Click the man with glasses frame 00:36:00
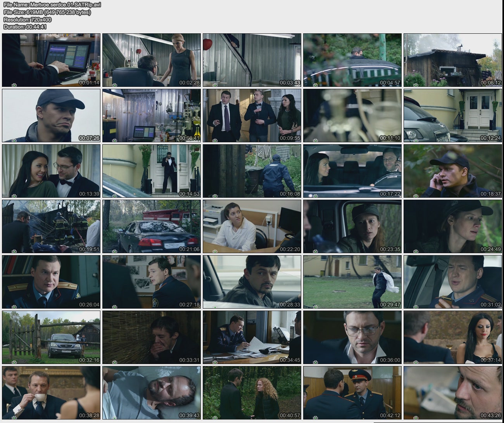Viewport: 504px width, 423px height. [x=352, y=337]
